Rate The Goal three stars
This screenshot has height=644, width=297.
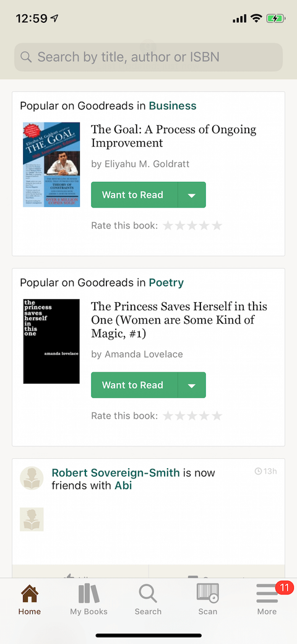click(x=192, y=225)
